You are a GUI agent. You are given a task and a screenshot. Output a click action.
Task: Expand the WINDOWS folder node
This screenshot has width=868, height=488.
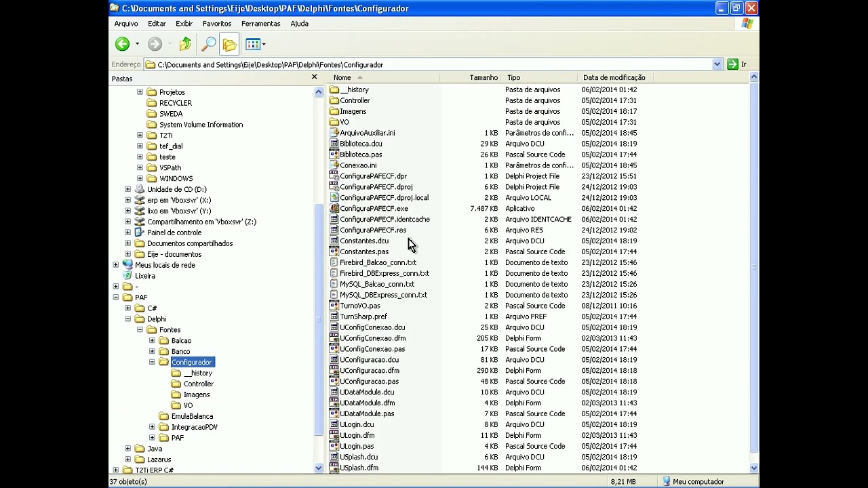click(140, 178)
